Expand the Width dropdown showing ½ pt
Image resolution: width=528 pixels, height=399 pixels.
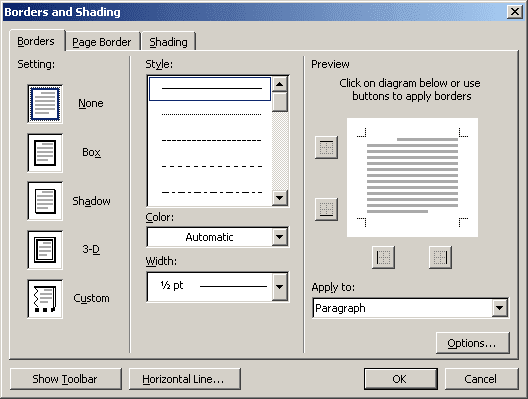[x=218, y=287]
